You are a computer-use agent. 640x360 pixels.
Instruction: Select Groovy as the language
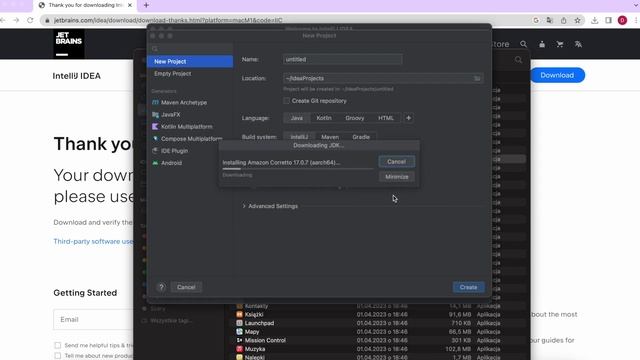(354, 118)
